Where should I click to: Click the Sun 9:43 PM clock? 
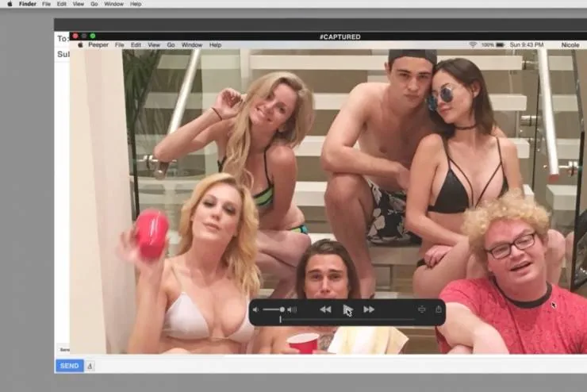pos(526,45)
